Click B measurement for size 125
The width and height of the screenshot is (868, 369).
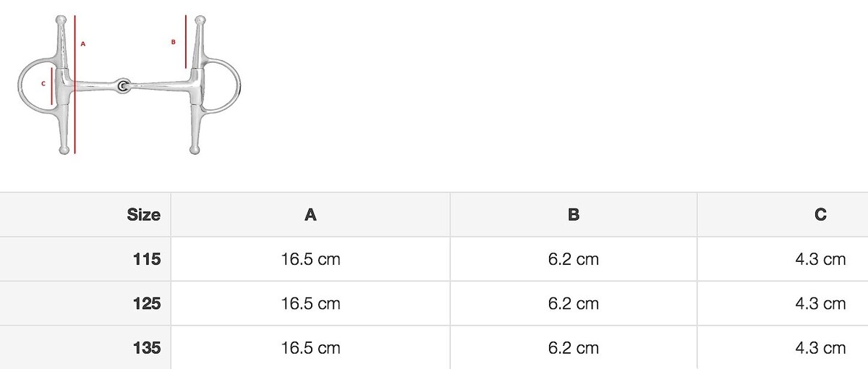574,304
